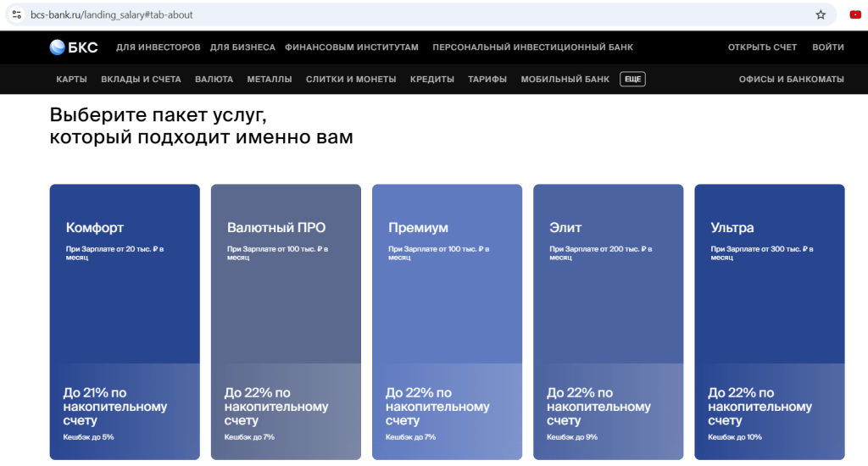This screenshot has height=466, width=868.
Task: Select Металлы in navigation
Action: coord(270,79)
